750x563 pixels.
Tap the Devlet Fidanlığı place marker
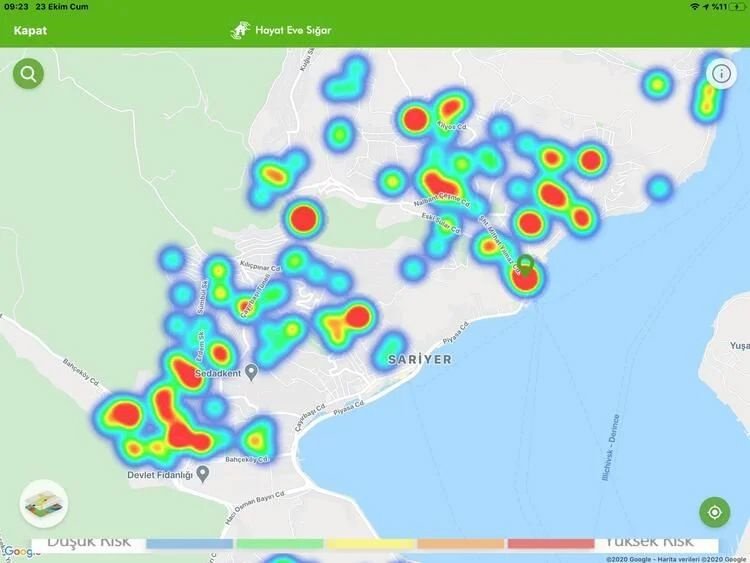point(203,472)
